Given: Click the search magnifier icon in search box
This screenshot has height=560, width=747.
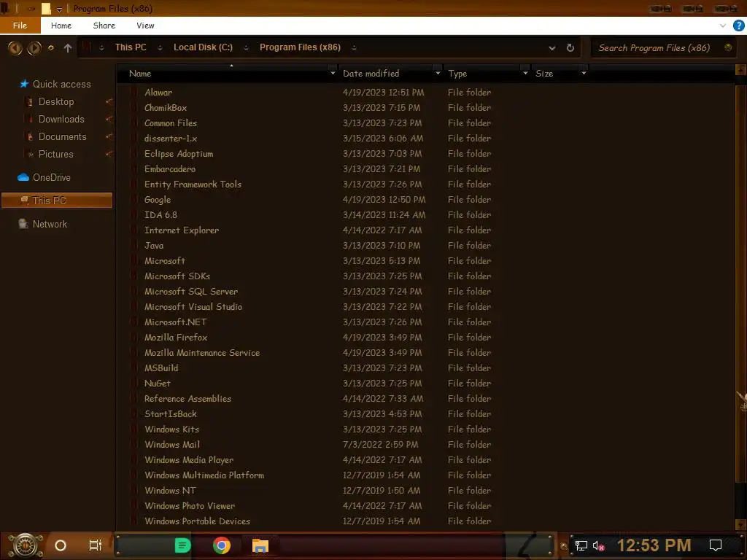Looking at the screenshot, I should pos(728,47).
